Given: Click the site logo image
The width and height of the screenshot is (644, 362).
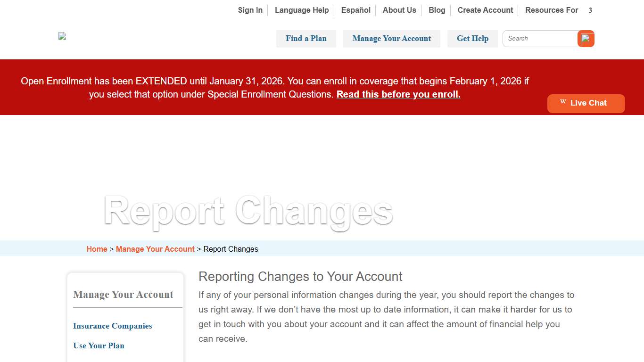Looking at the screenshot, I should click(62, 36).
